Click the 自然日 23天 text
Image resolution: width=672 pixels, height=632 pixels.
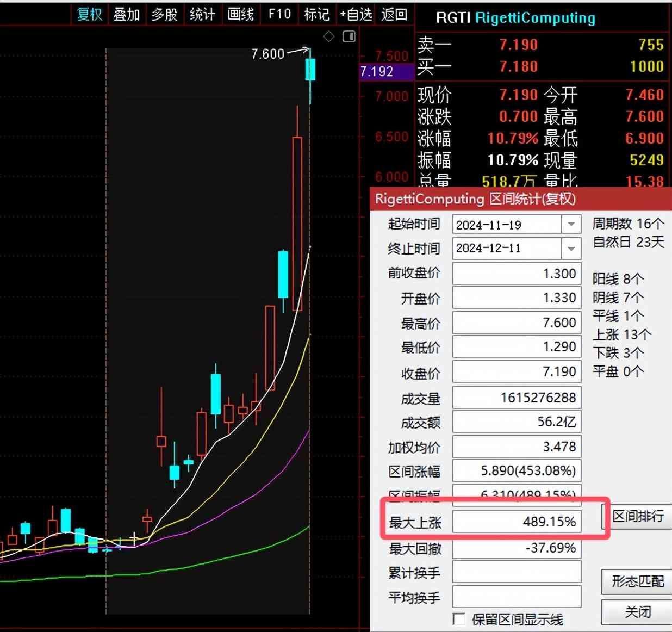click(629, 242)
